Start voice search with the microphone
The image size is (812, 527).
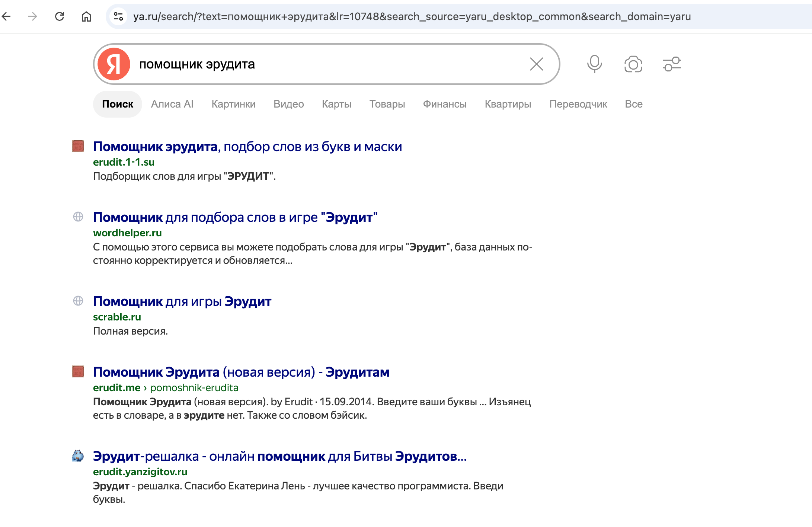tap(595, 64)
